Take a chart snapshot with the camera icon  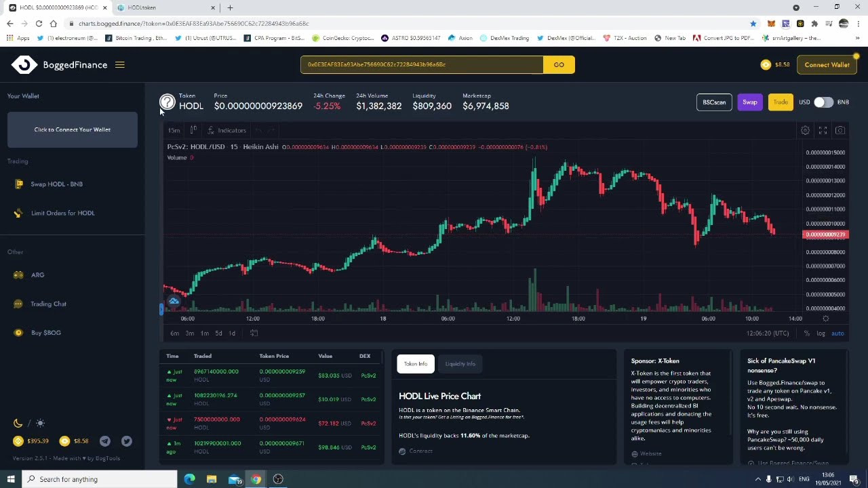tap(840, 130)
